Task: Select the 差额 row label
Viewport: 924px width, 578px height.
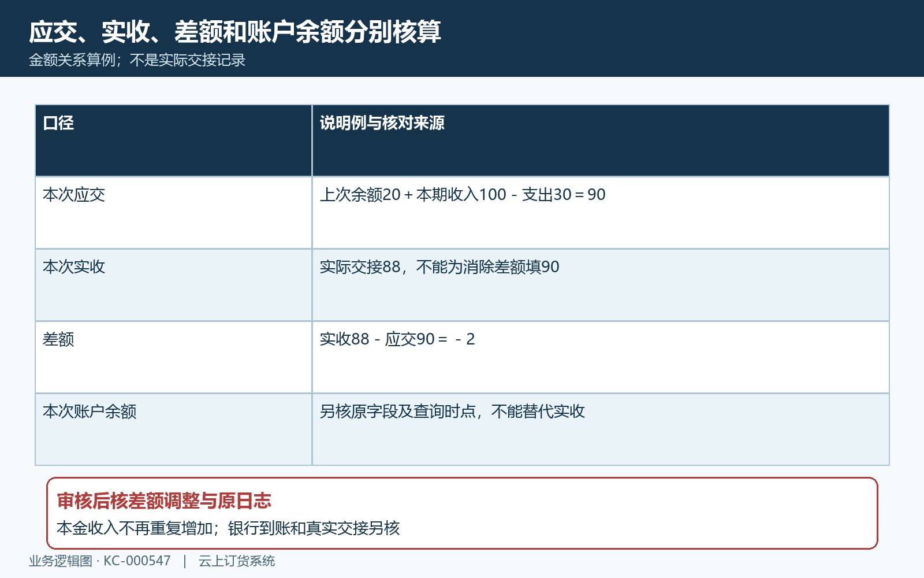Action: [x=58, y=339]
